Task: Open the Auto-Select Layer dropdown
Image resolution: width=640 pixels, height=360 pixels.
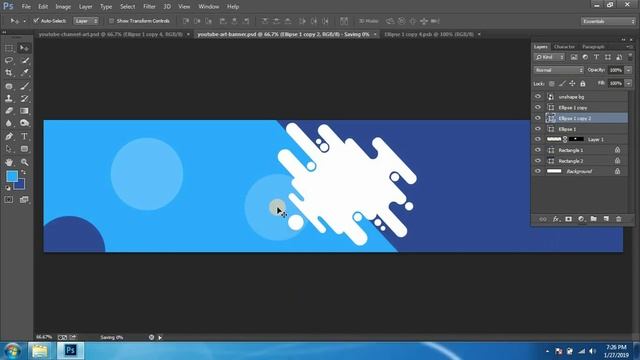Action: (86, 21)
